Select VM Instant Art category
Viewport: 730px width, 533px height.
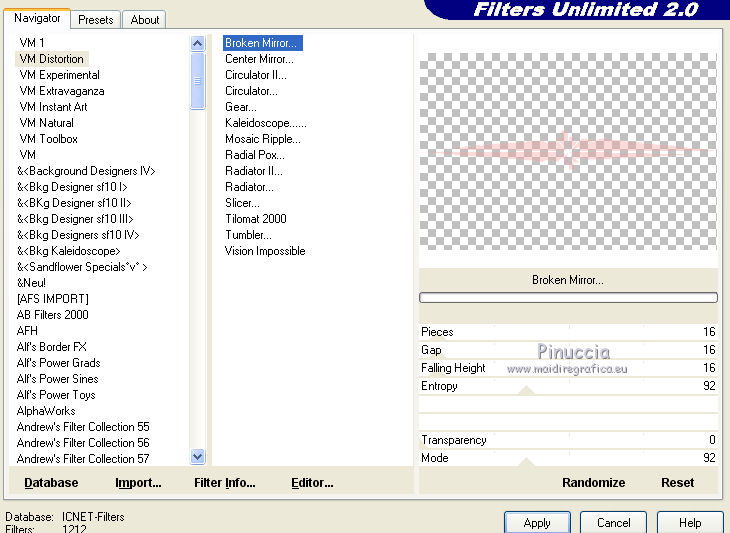point(53,107)
